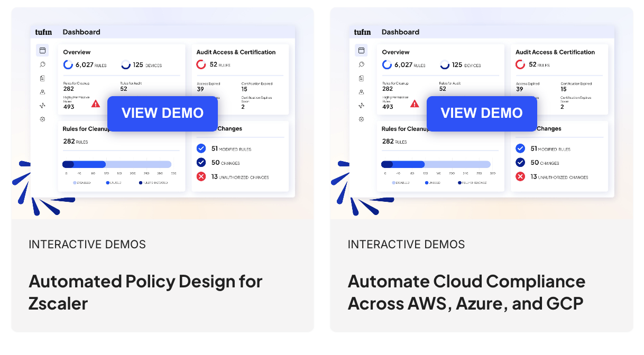Click the activity graph icon in the Cloud Compliance preview sidebar
This screenshot has width=644, height=355.
[x=362, y=106]
